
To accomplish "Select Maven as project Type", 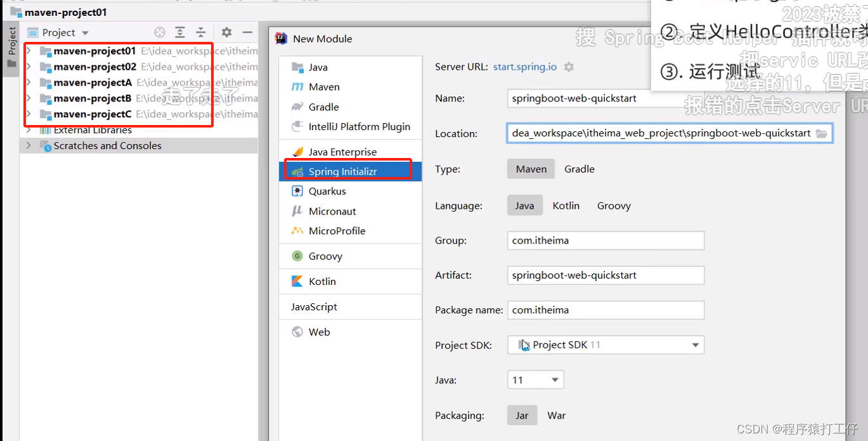I will [x=531, y=169].
